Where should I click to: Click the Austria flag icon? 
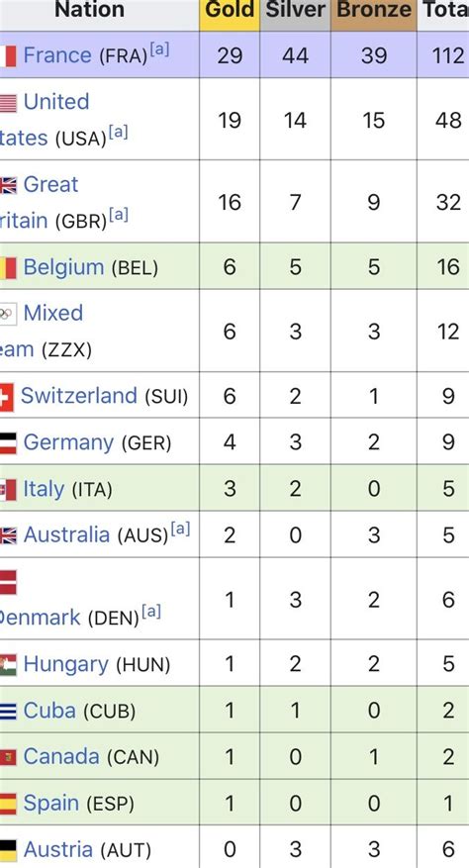(x=8, y=850)
